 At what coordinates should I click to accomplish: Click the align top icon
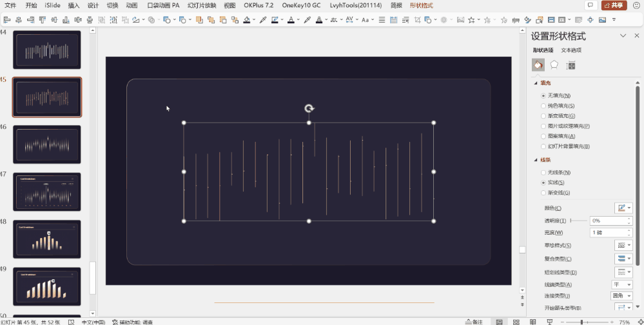[43, 20]
